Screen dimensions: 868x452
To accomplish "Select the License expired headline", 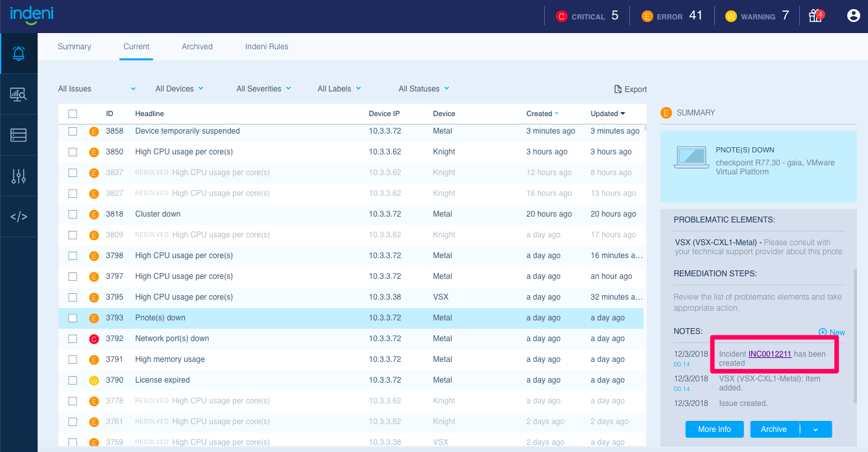I will point(162,380).
